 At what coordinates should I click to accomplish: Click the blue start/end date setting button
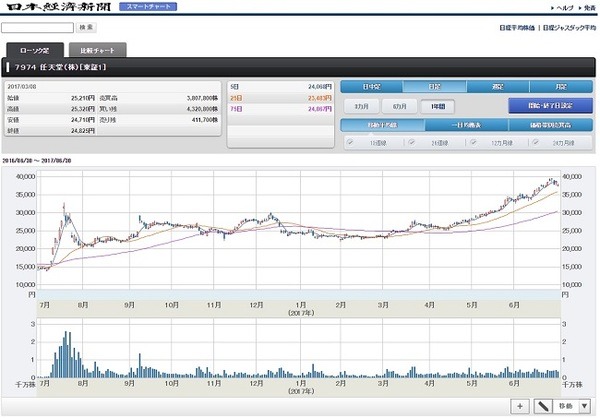pos(550,105)
